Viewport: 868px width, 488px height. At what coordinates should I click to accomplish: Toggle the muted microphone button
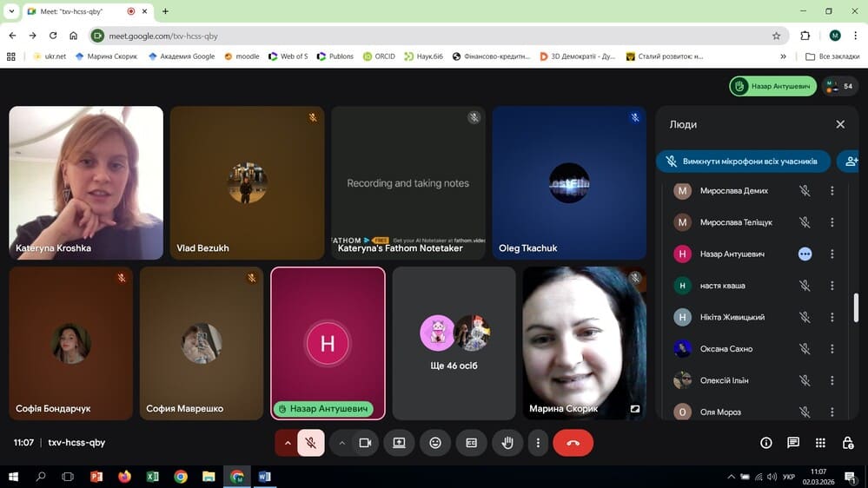coord(310,443)
